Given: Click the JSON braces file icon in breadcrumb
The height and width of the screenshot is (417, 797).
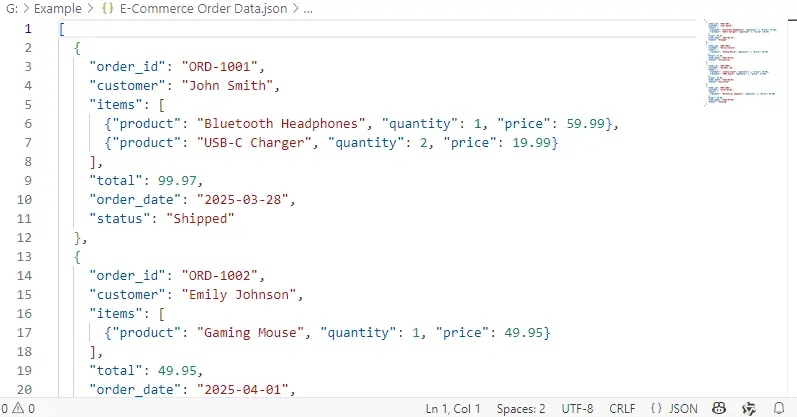Looking at the screenshot, I should coord(107,9).
